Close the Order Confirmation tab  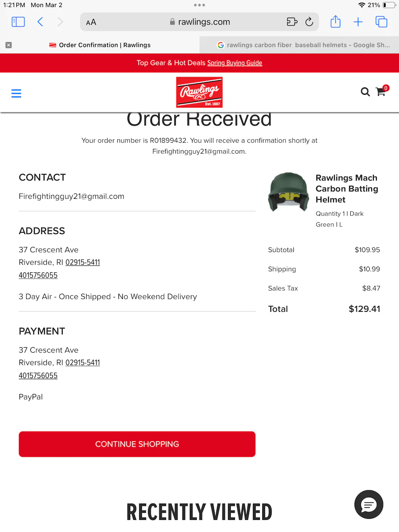pos(9,45)
